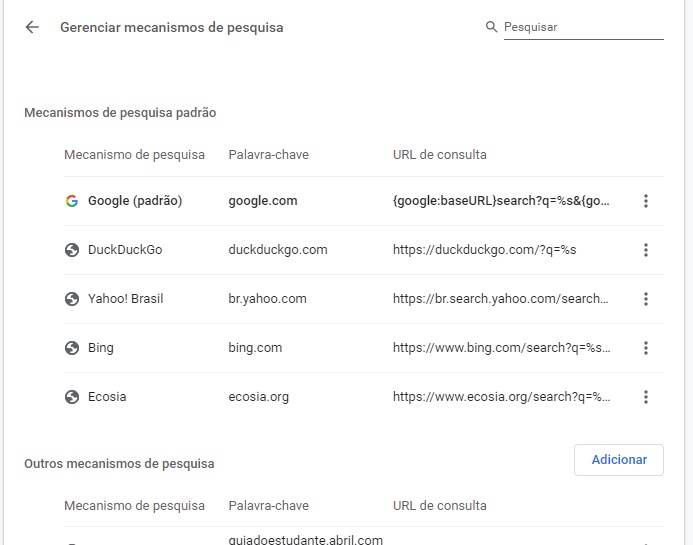Image resolution: width=693 pixels, height=545 pixels.
Task: Click the Yahoo! Brasil globe icon
Action: tap(72, 299)
